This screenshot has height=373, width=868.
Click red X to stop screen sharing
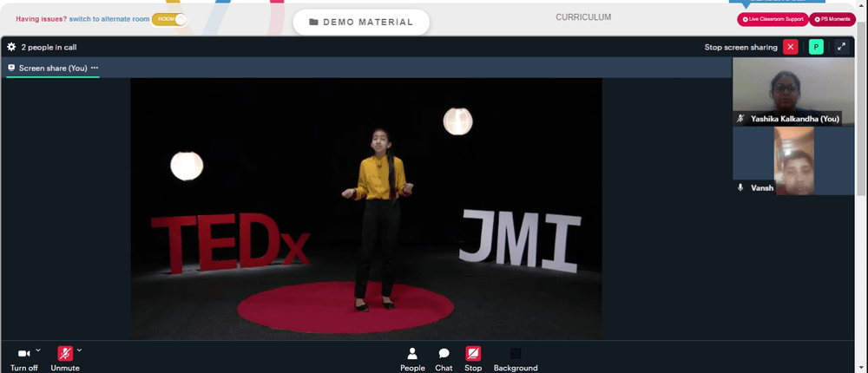790,47
